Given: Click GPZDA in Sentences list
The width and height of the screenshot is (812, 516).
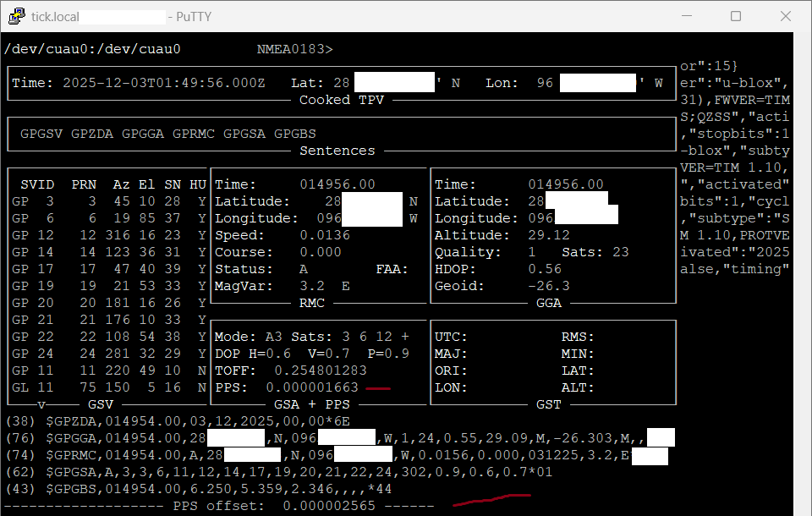Looking at the screenshot, I should tap(92, 134).
